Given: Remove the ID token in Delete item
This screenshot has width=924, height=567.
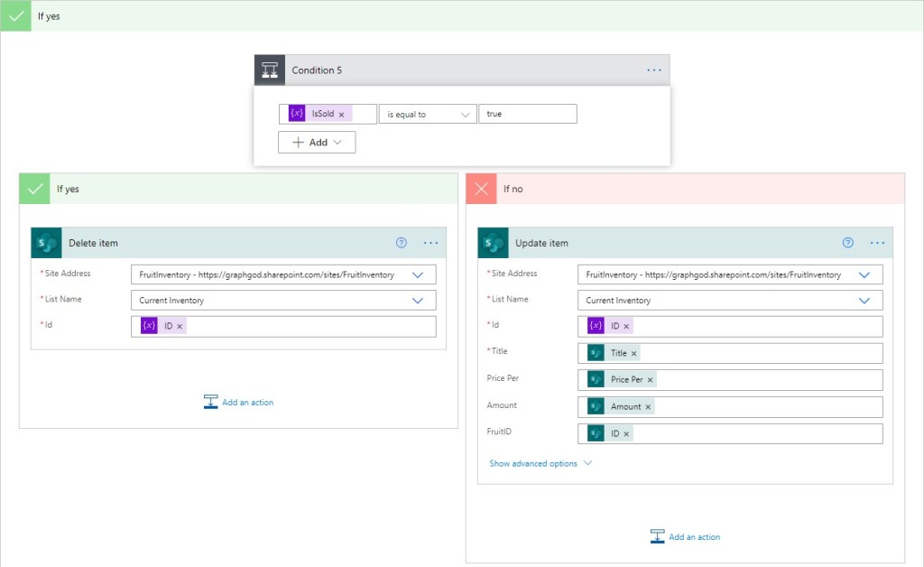Looking at the screenshot, I should (x=180, y=326).
